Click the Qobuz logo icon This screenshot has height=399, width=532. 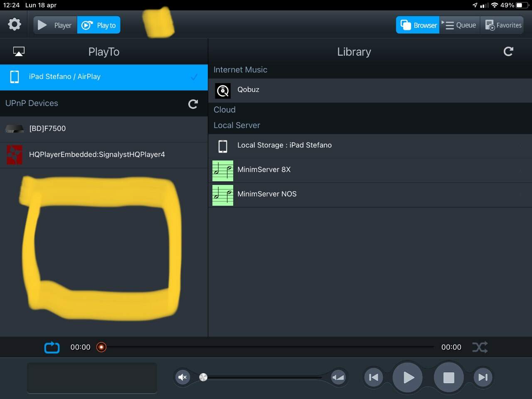(x=223, y=90)
